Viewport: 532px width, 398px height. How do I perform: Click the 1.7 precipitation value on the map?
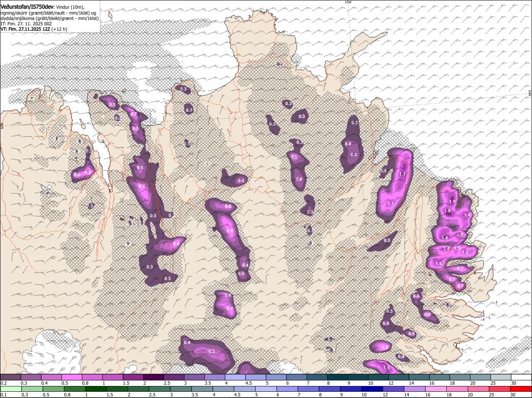click(402, 174)
